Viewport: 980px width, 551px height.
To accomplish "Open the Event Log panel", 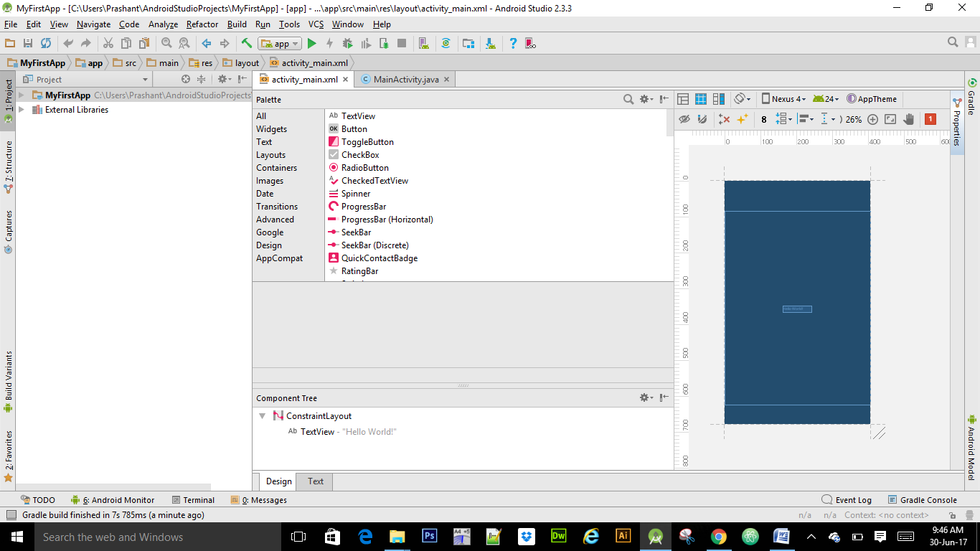I will (847, 500).
